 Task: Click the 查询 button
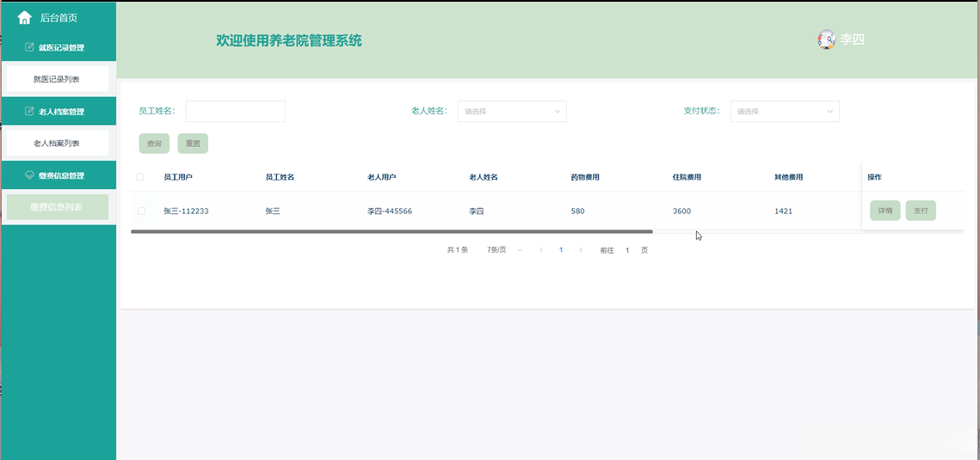click(154, 144)
